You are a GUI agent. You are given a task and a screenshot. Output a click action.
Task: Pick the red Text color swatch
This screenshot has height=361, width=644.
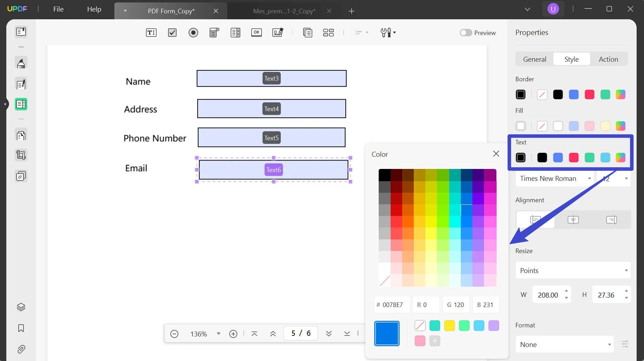[x=574, y=158]
